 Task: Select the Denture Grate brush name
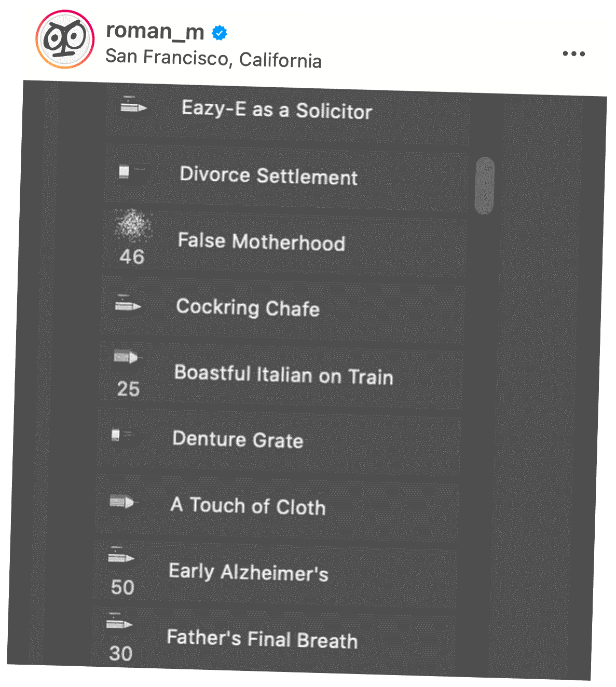click(x=238, y=439)
